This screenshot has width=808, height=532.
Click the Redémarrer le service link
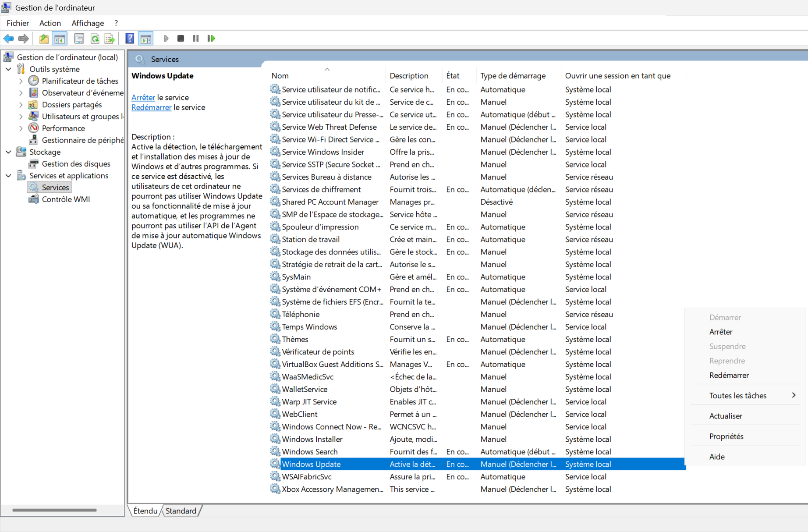(151, 107)
